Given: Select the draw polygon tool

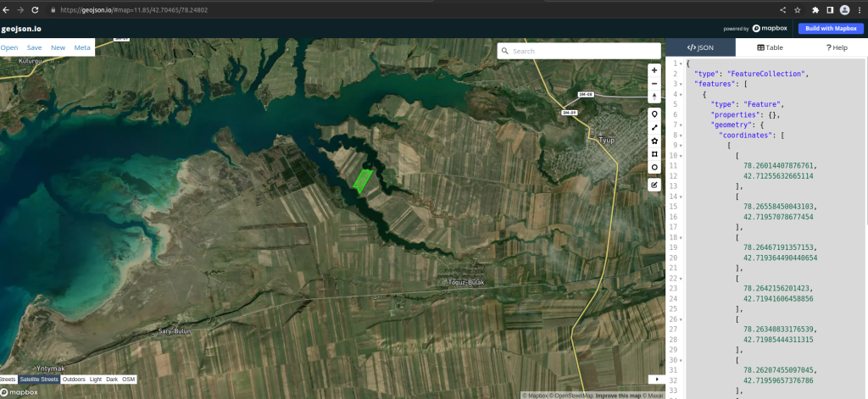Looking at the screenshot, I should [x=654, y=141].
